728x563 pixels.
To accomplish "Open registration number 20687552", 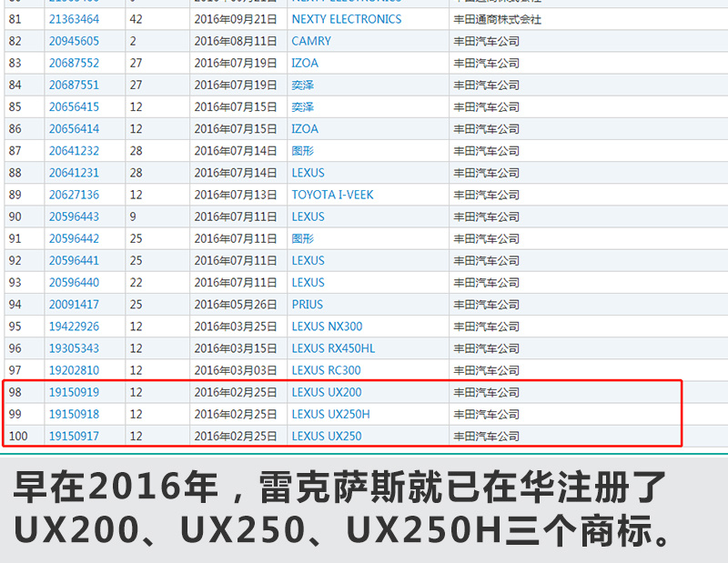I will [x=75, y=63].
